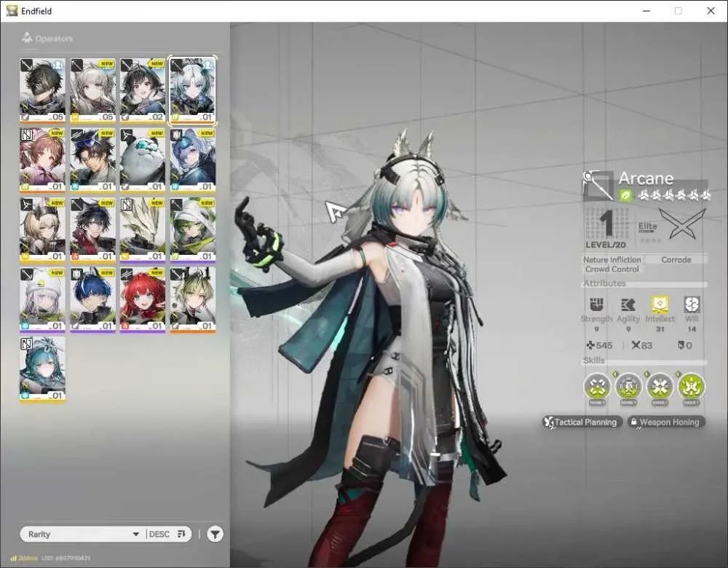The width and height of the screenshot is (728, 568).
Task: Open the second skill icon
Action: [x=629, y=387]
